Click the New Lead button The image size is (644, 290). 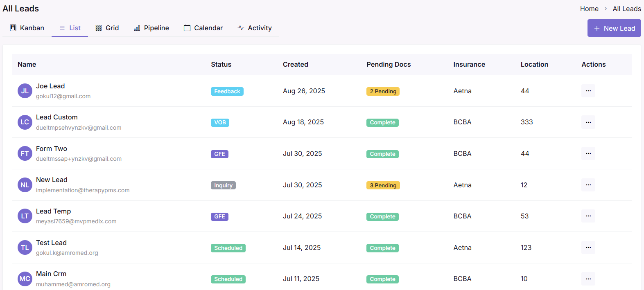click(x=614, y=28)
